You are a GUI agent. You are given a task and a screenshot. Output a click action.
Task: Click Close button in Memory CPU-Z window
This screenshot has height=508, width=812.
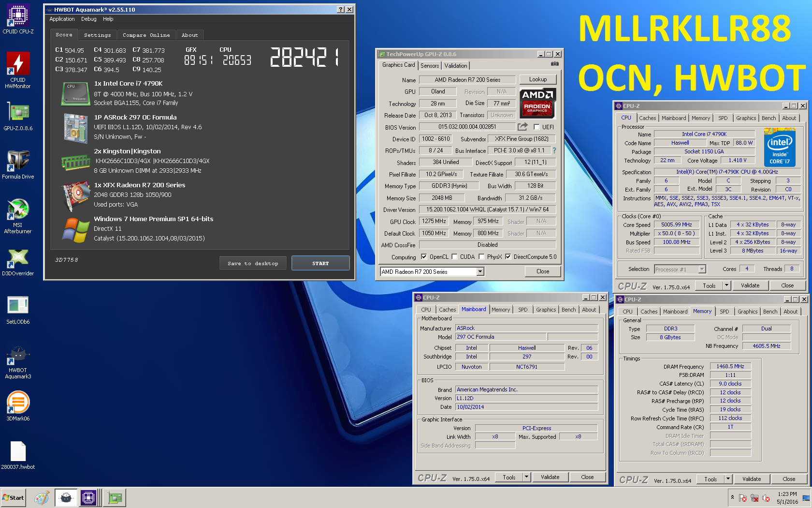coord(789,479)
